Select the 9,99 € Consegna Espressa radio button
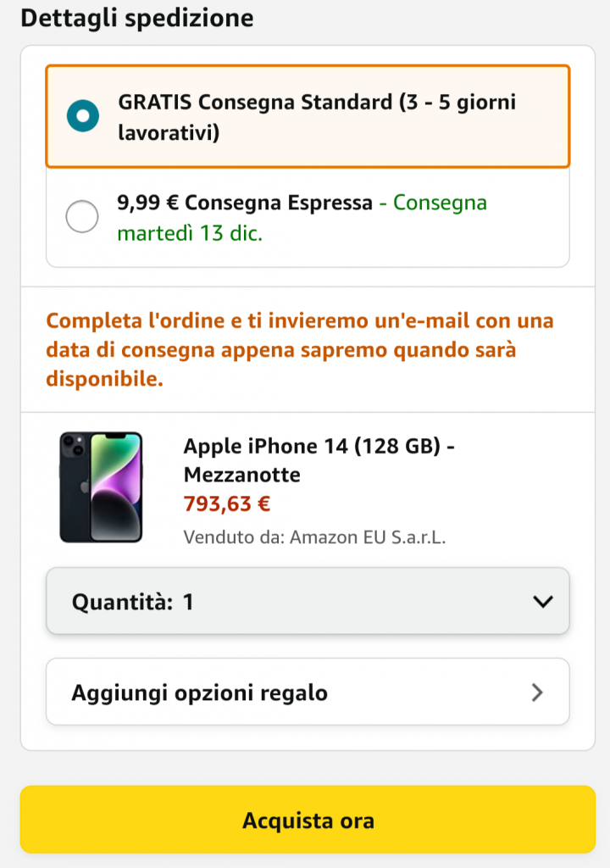This screenshot has width=610, height=868. click(82, 216)
